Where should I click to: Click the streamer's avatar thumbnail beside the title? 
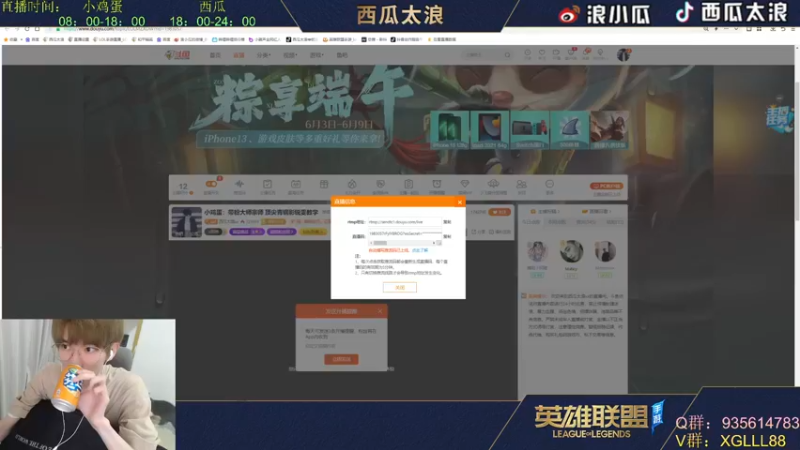186,222
